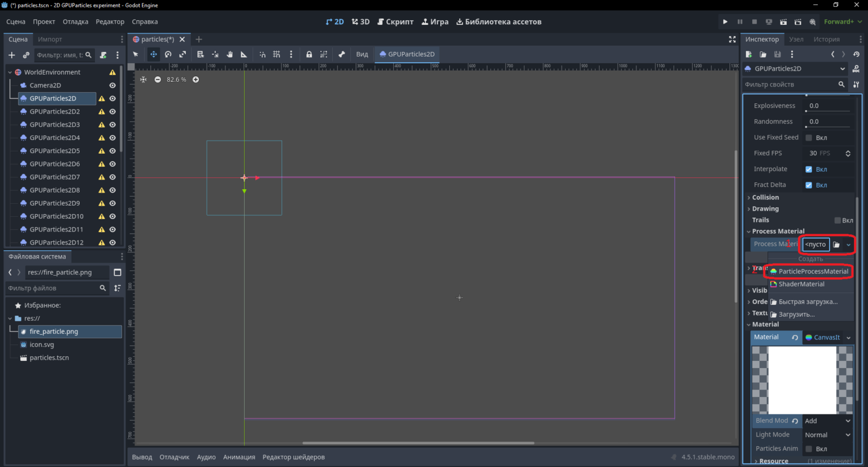Switch to the Скрипт workspace

click(x=396, y=21)
